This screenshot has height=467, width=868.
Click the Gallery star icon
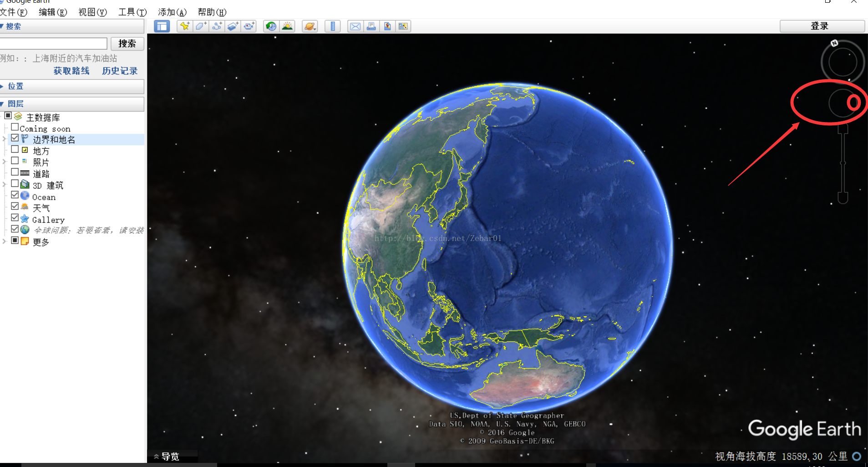(x=25, y=219)
